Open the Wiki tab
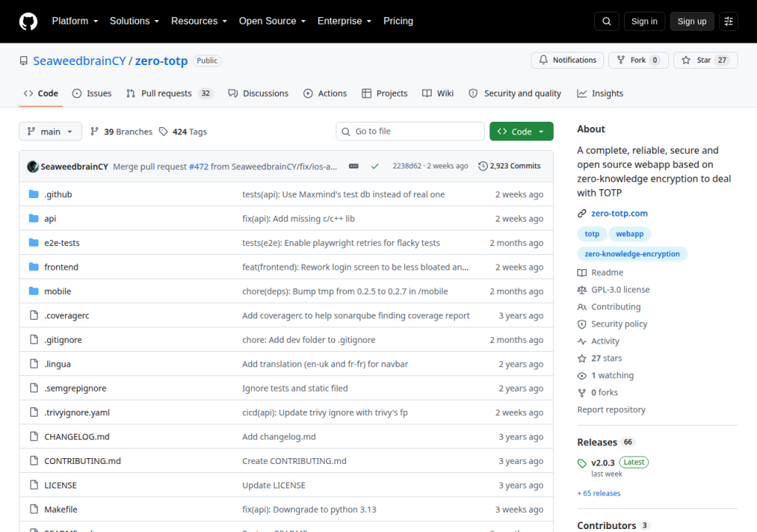 click(438, 94)
